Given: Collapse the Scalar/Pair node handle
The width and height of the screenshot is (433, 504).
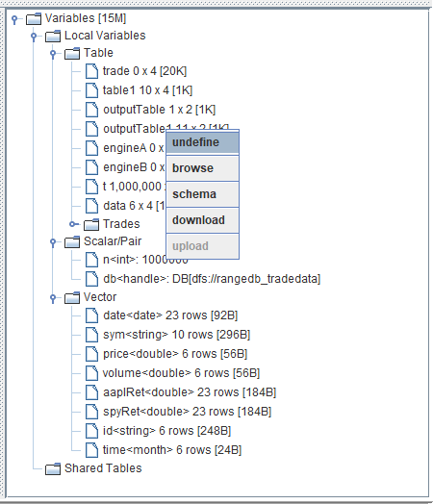Looking at the screenshot, I should point(53,242).
